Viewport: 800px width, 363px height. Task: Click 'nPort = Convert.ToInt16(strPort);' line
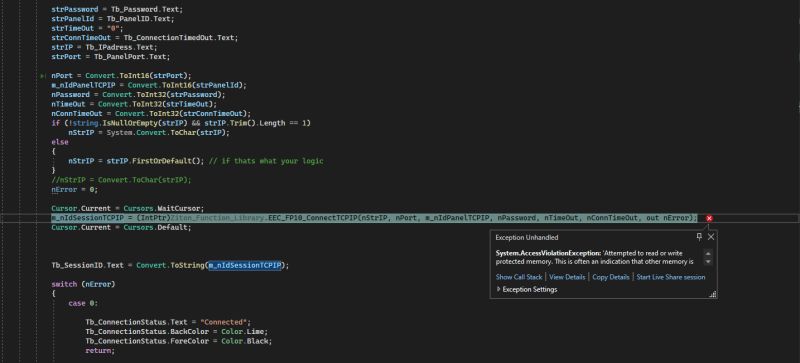pos(121,76)
